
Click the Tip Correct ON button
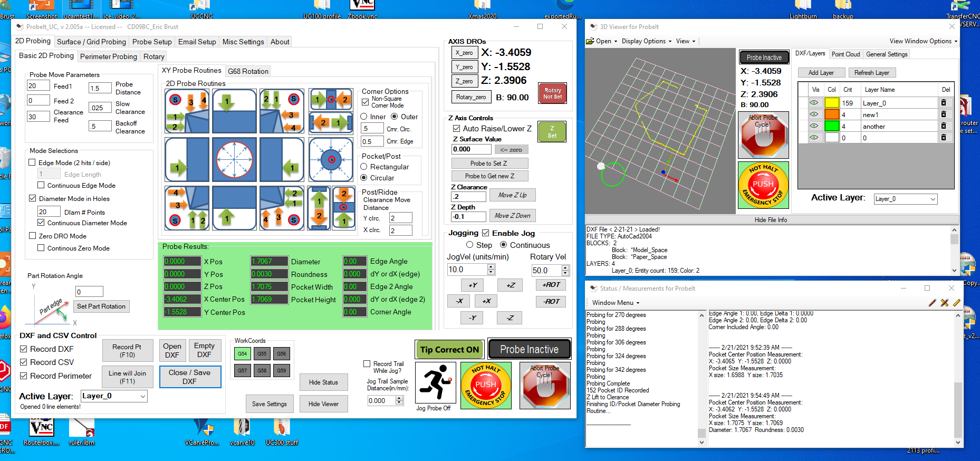pyautogui.click(x=449, y=349)
